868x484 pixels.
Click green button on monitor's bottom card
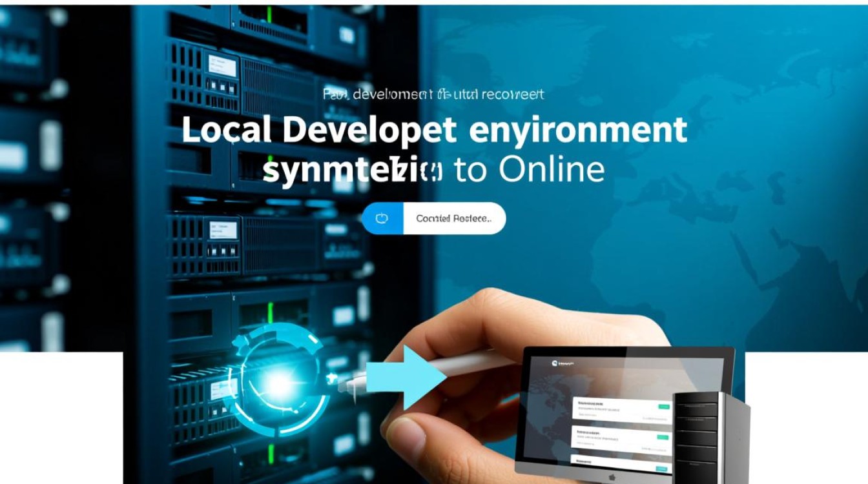pyautogui.click(x=662, y=469)
